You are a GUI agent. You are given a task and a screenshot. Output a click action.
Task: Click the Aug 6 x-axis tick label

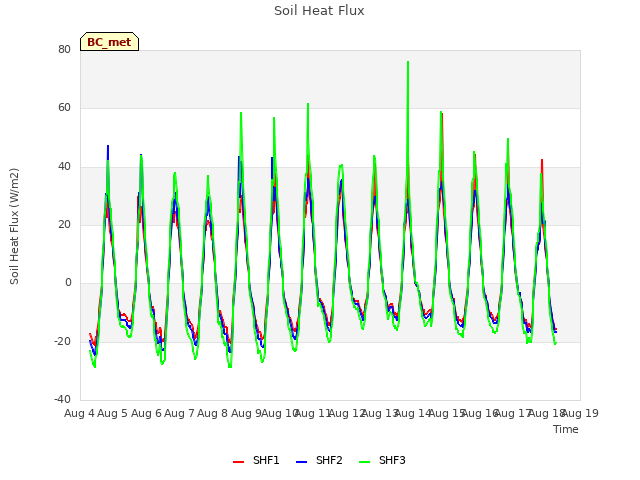click(146, 413)
